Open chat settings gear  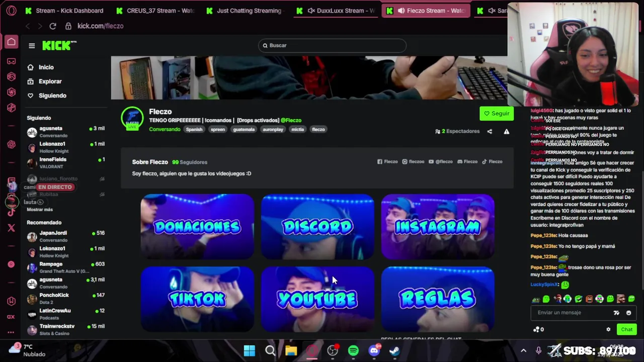[608, 330]
